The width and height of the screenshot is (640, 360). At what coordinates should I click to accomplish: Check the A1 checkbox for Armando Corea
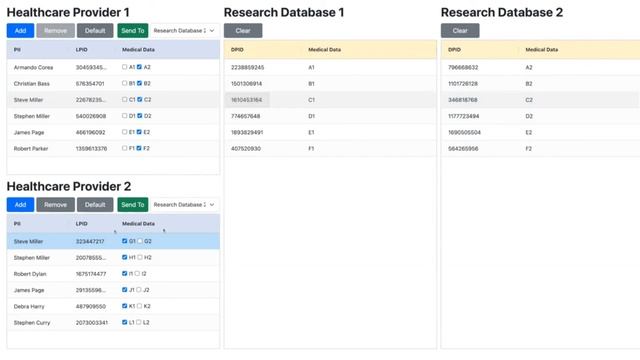coord(124,67)
